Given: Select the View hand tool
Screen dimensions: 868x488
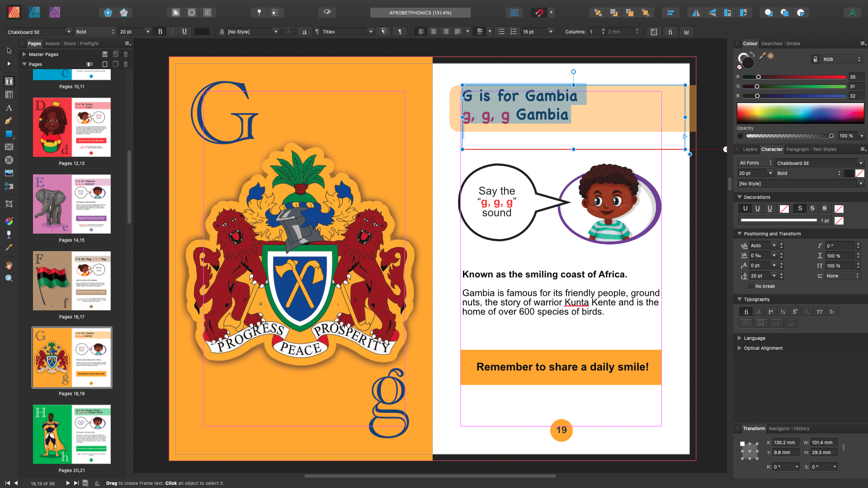Looking at the screenshot, I should pos(9,265).
